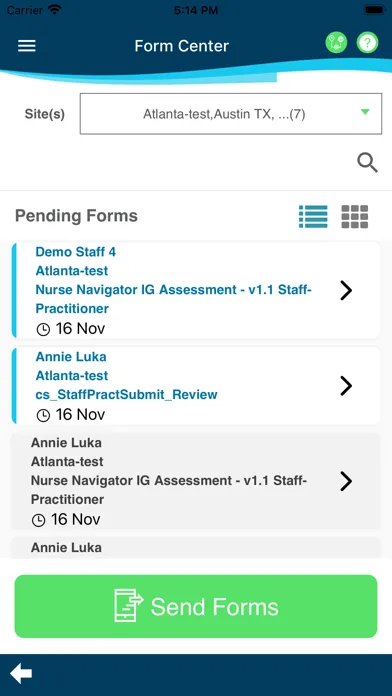Open Demo Staff 4 form chevron
The image size is (392, 696).
346,290
